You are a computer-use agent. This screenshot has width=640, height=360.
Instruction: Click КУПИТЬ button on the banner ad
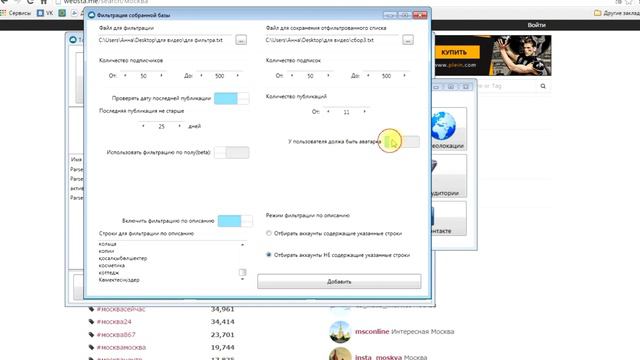coord(454,52)
